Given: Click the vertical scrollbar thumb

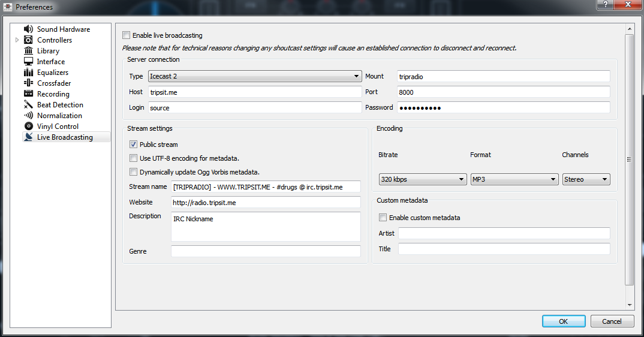Looking at the screenshot, I should (629, 160).
